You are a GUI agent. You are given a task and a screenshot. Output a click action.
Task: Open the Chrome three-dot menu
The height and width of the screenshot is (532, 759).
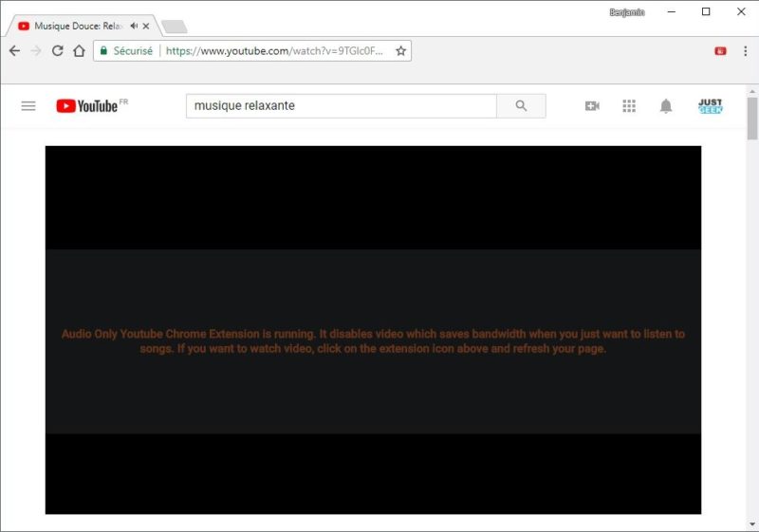(x=746, y=51)
